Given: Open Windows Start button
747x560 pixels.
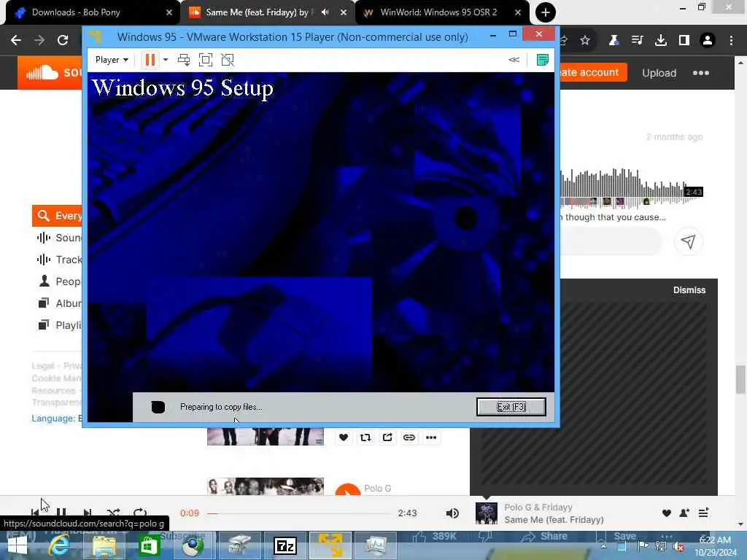Looking at the screenshot, I should (18, 545).
